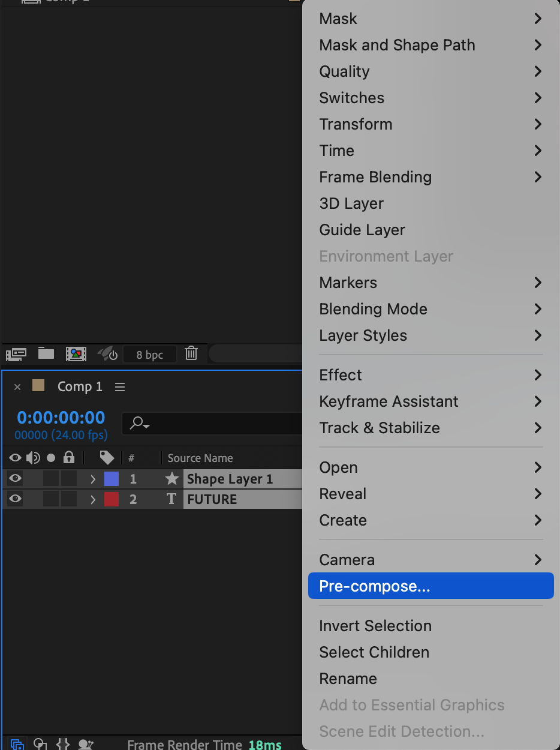The height and width of the screenshot is (750, 560).
Task: Open the Quality submenu
Action: click(x=430, y=71)
